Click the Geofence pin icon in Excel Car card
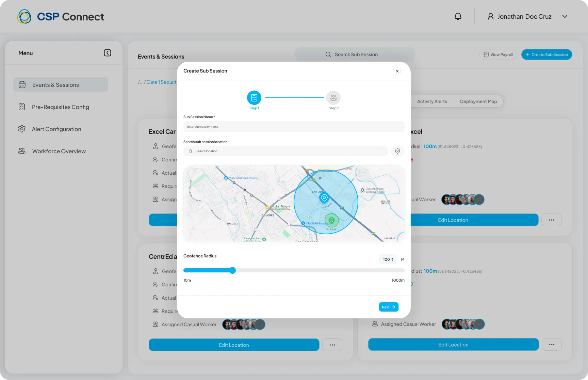 click(x=156, y=146)
